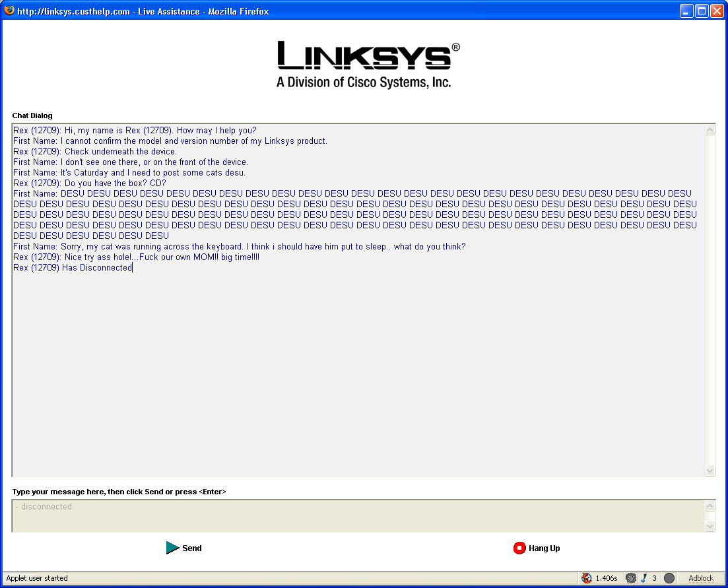Click the Firefox icon in the title bar

click(9, 10)
